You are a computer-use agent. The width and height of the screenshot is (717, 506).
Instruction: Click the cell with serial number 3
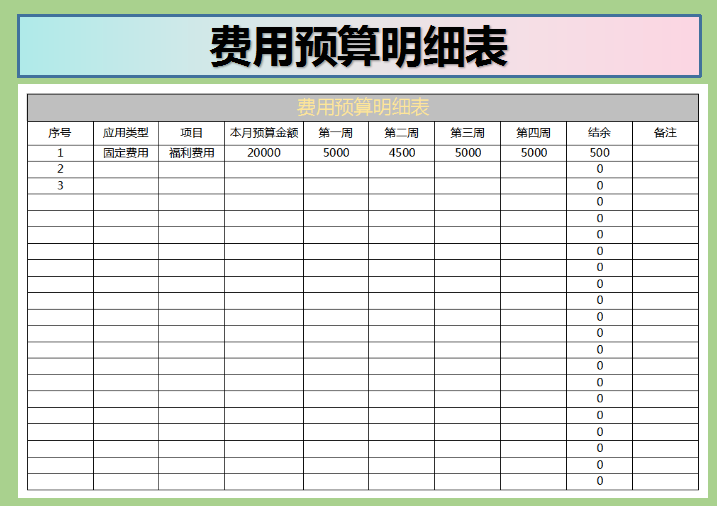(x=60, y=186)
